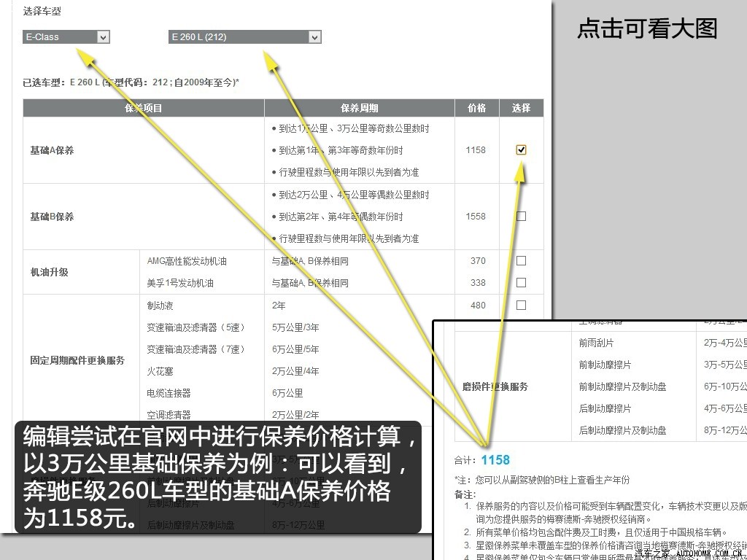Click the 基础A保养 row label
This screenshot has height=560, width=747.
tap(52, 150)
